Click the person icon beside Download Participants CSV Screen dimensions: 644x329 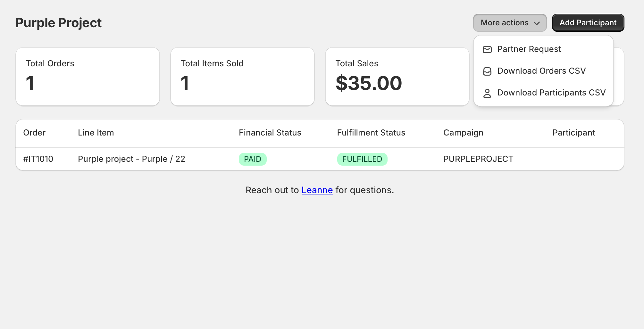[x=487, y=93]
